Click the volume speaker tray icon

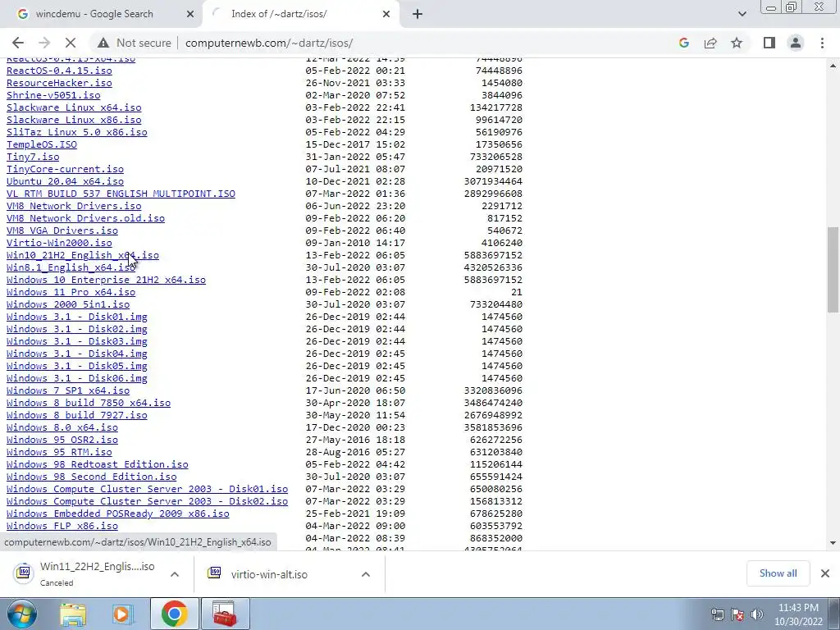coord(756,614)
